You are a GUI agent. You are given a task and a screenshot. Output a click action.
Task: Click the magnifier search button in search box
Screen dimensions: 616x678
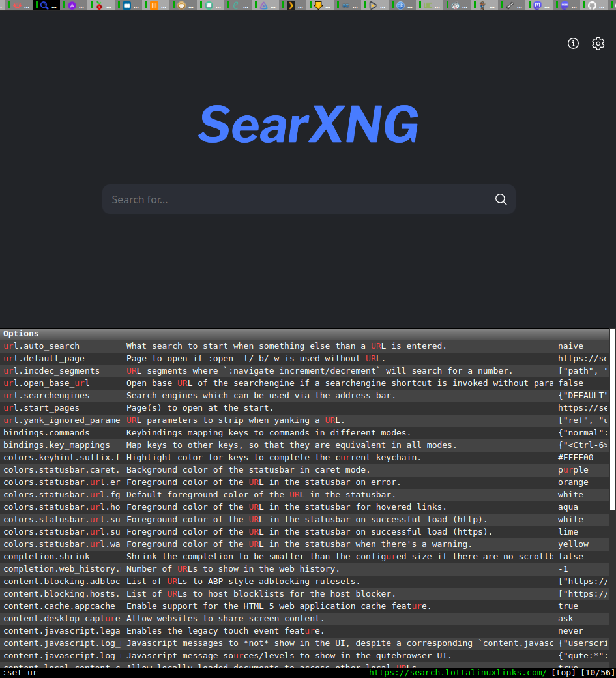click(x=501, y=199)
